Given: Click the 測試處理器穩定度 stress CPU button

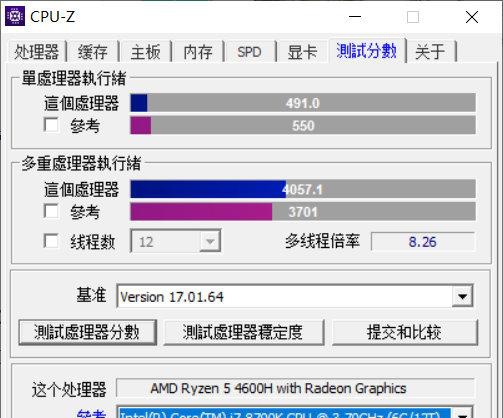Looking at the screenshot, I should pos(243,332).
